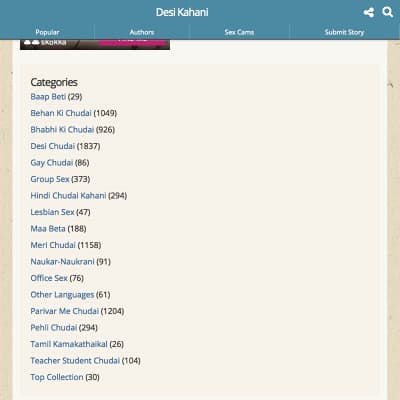Select the Naukar-Naukrani category link
400x400 pixels.
coord(62,262)
